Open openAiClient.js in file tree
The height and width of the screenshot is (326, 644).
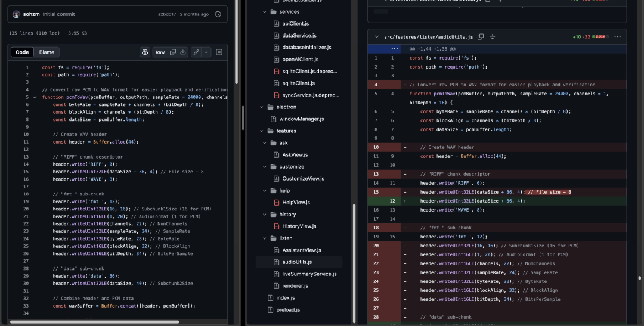[x=300, y=60]
